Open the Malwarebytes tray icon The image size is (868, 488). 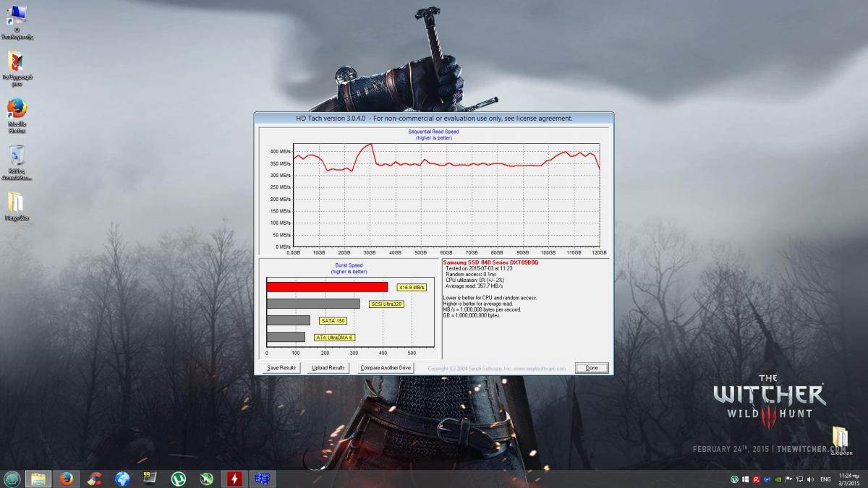tap(767, 479)
